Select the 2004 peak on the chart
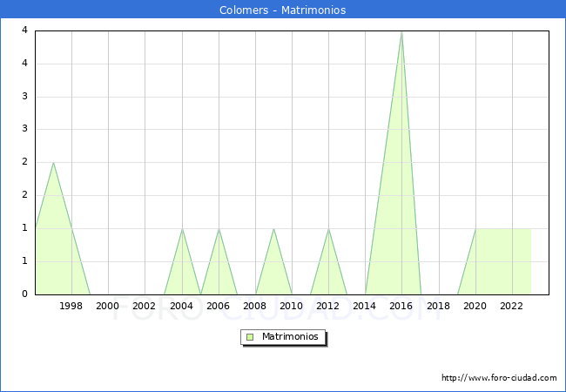The image size is (566, 392). [182, 229]
